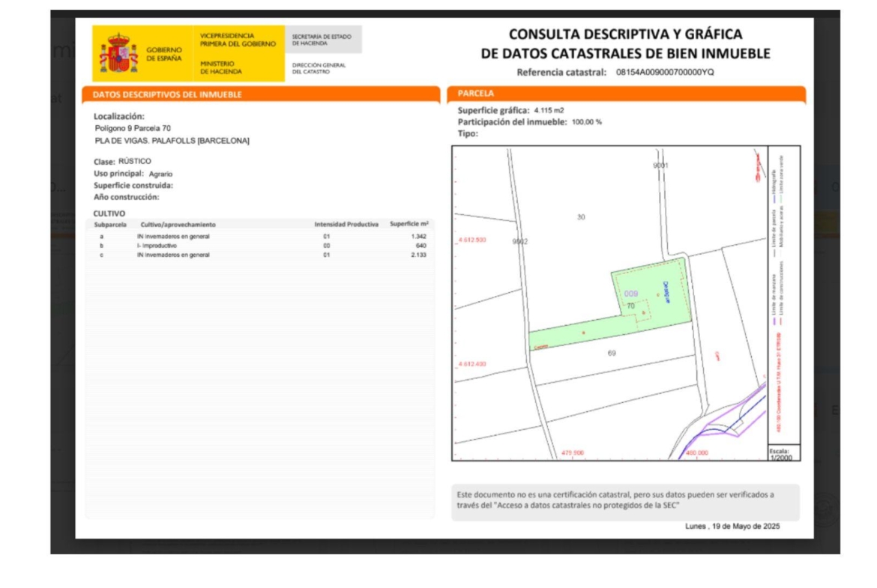Click the Gobierno de España logo text
877x588 pixels.
coord(163,54)
